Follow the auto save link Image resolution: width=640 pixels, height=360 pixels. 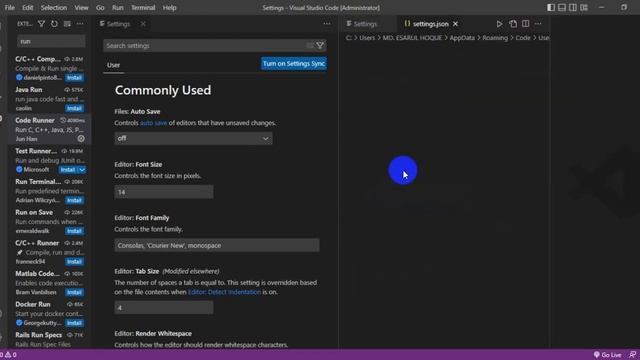coord(153,123)
